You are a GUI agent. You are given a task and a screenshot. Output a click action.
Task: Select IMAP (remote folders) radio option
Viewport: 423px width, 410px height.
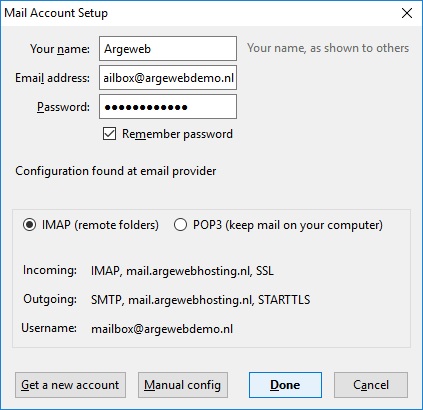29,225
